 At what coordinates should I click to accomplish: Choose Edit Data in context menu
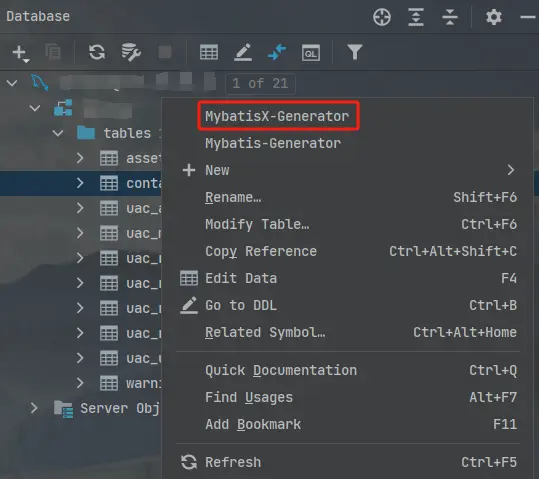pos(348,278)
